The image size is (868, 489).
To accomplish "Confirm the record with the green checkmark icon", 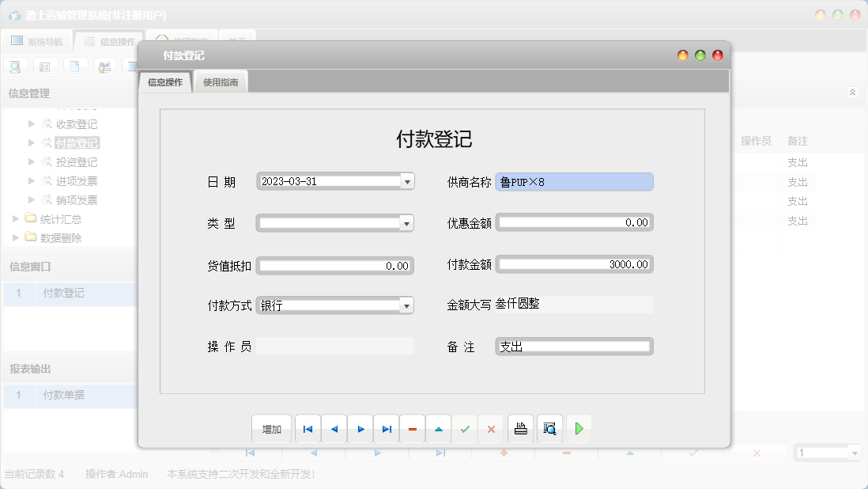I will [465, 428].
